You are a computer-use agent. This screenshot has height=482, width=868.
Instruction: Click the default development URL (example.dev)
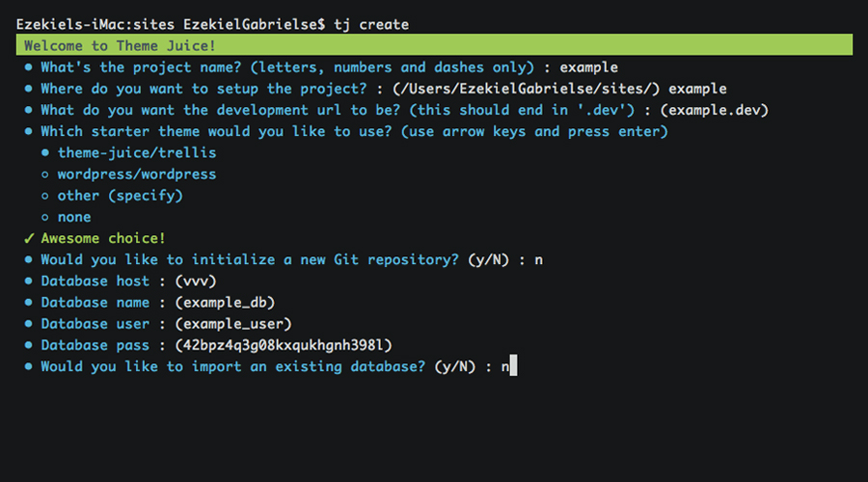(x=714, y=110)
